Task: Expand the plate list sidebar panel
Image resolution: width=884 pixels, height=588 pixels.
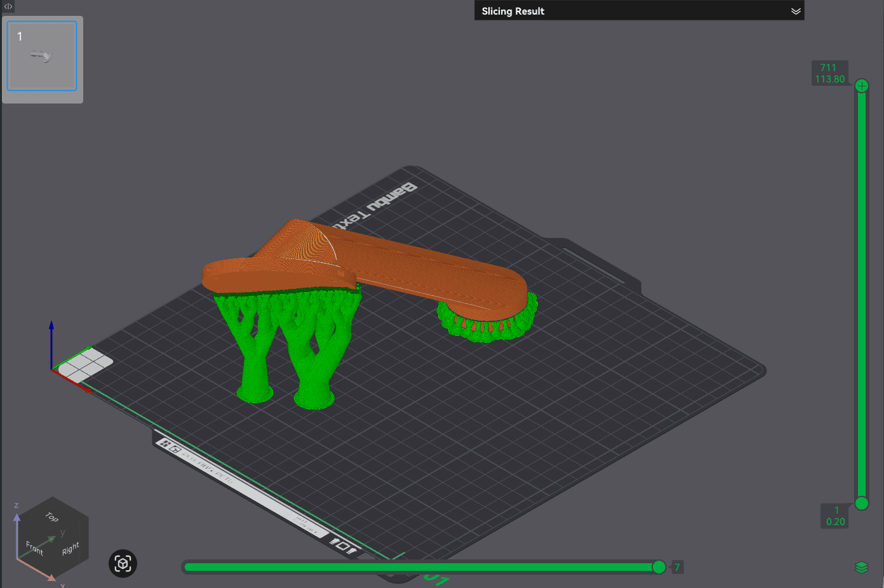Action: pyautogui.click(x=8, y=6)
